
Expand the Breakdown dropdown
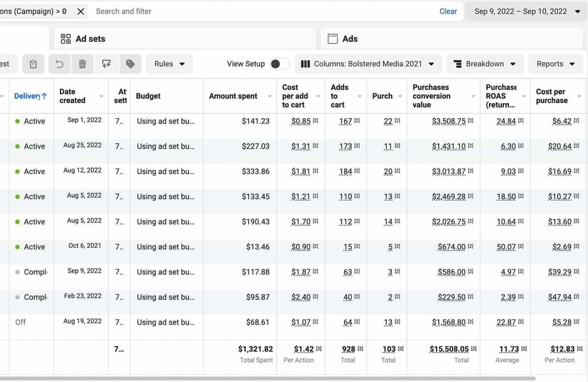click(485, 64)
